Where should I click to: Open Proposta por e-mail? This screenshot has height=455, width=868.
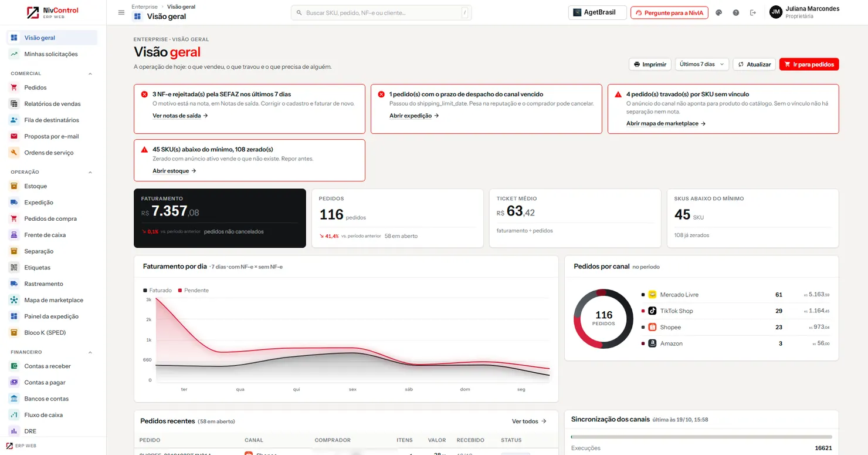(52, 136)
